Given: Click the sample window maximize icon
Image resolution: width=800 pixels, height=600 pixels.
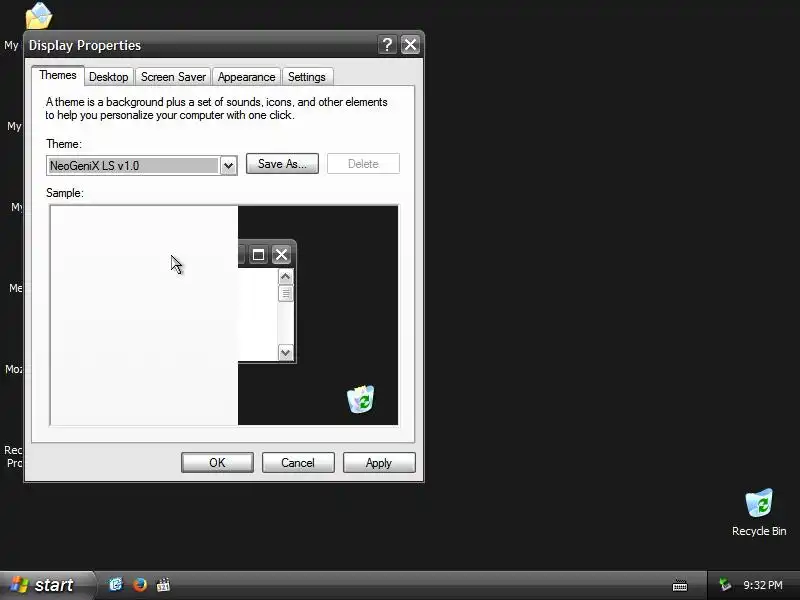Looking at the screenshot, I should point(258,254).
